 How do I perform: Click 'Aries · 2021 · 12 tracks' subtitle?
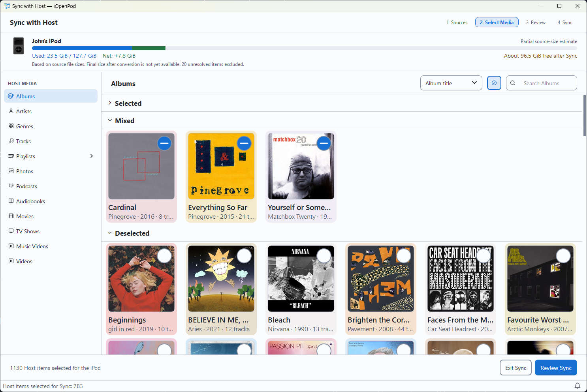pyautogui.click(x=219, y=329)
